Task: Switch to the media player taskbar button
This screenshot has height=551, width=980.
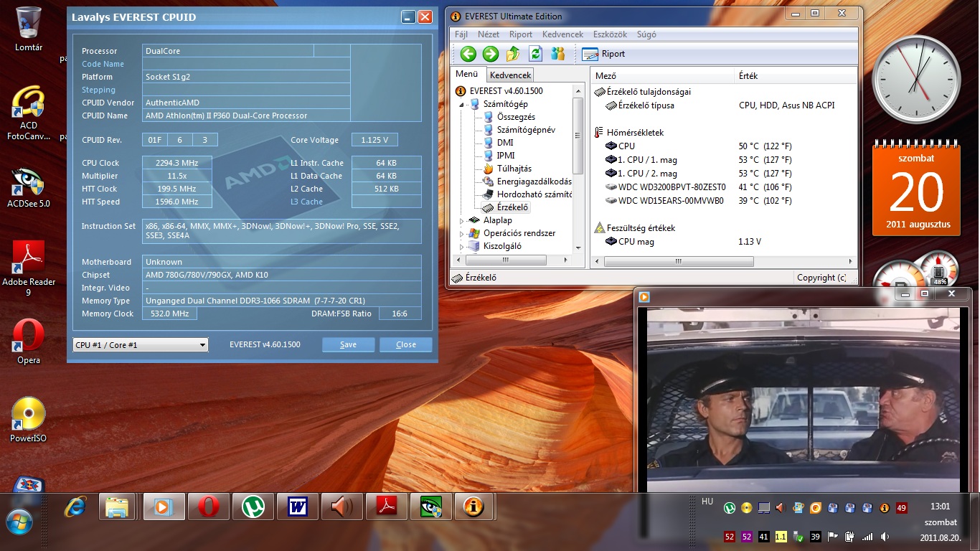Action: [x=164, y=507]
